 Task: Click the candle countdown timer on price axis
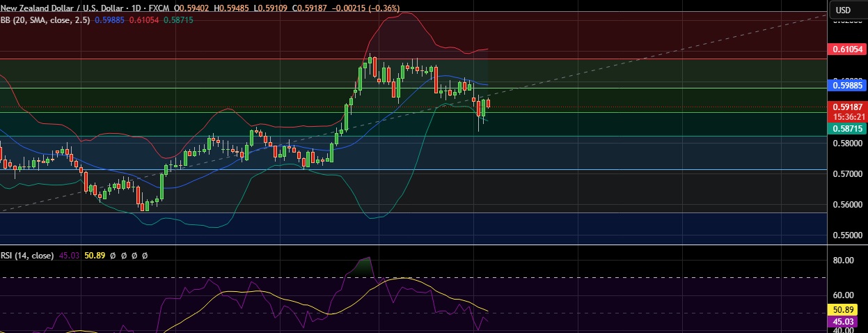(846, 116)
